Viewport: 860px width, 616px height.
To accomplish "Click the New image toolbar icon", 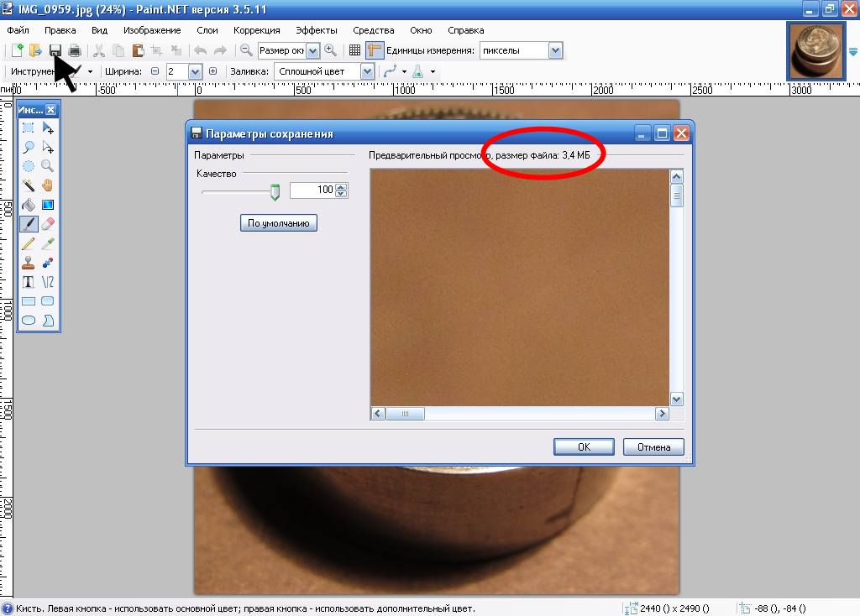I will [x=17, y=50].
